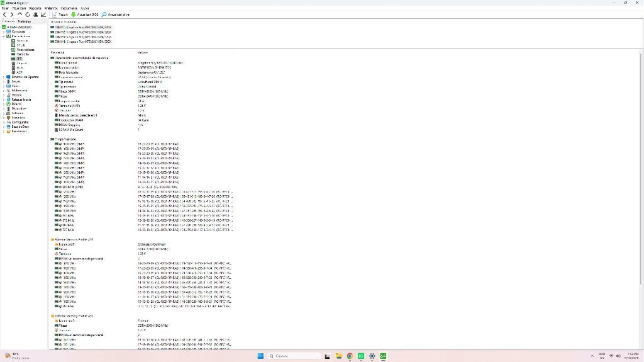
Task: Expand the Stocare tree node
Action: [4, 95]
